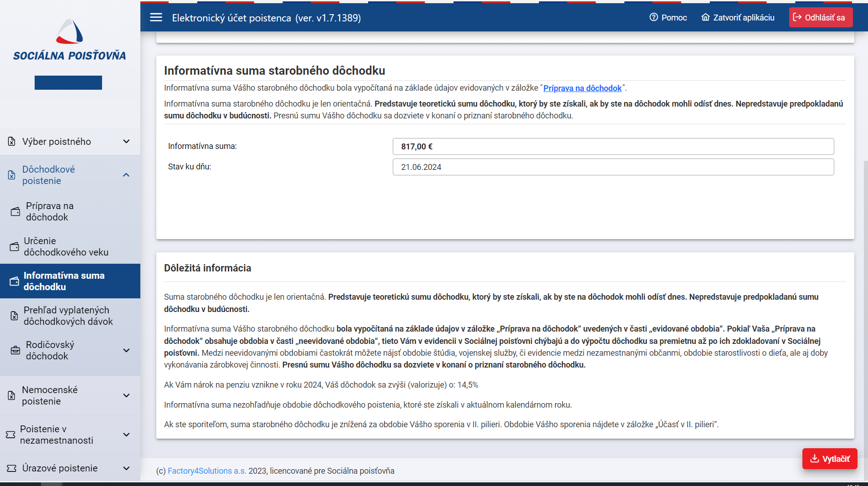Expand the Rodičovský dôchodok chevron

click(x=126, y=350)
